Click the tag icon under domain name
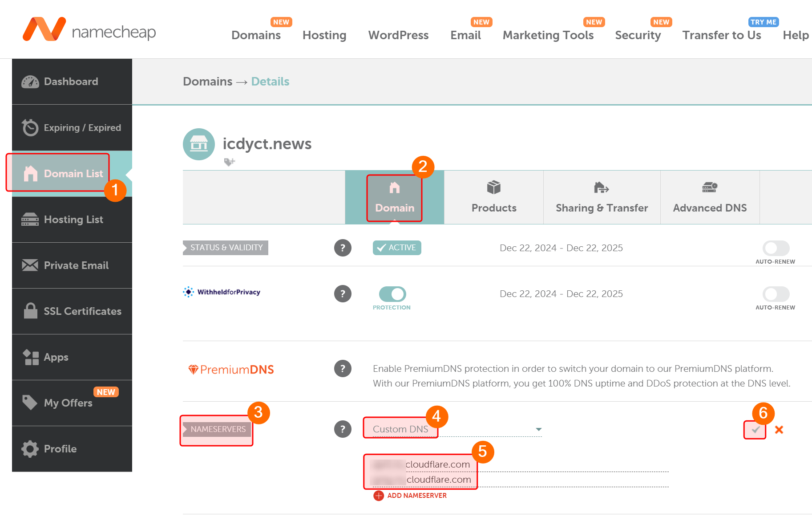The image size is (812, 517). click(x=229, y=162)
